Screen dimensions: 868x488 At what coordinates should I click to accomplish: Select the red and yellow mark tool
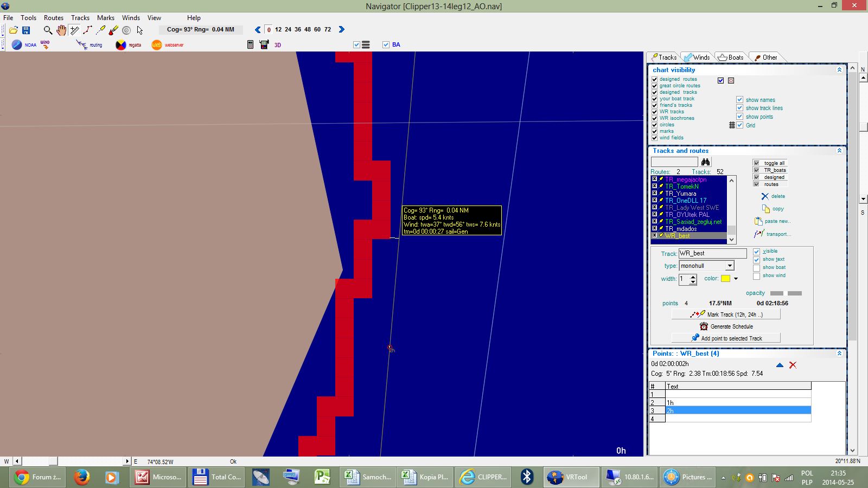113,30
